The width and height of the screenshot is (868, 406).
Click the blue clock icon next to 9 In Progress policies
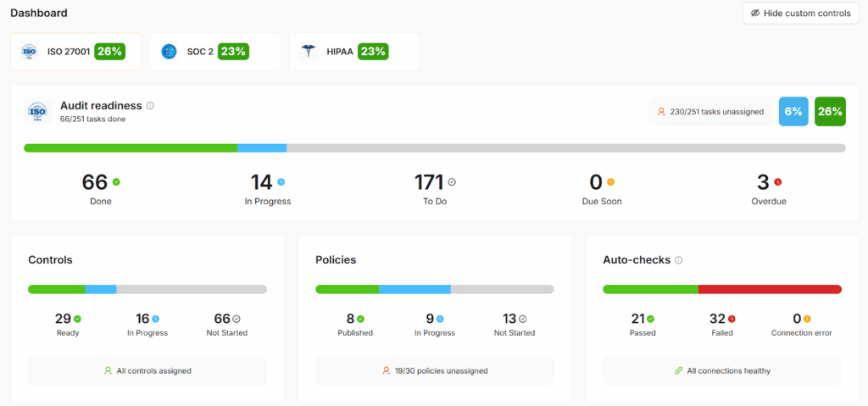[x=440, y=319]
